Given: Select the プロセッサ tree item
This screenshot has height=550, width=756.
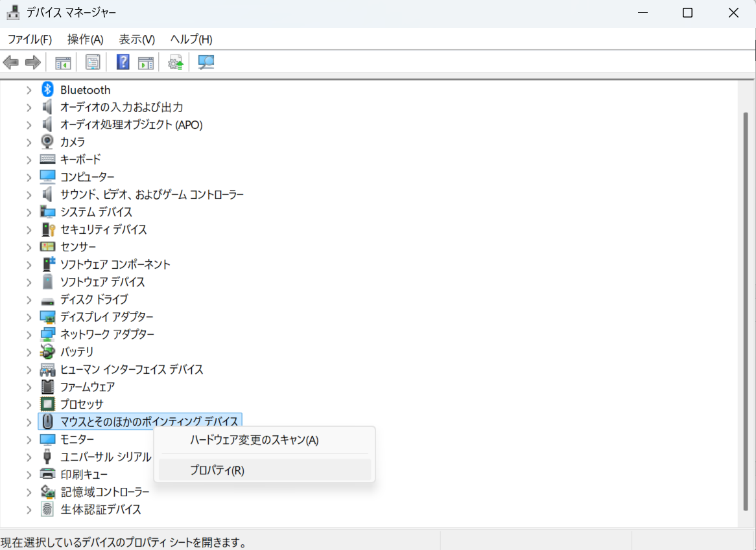Looking at the screenshot, I should [82, 404].
